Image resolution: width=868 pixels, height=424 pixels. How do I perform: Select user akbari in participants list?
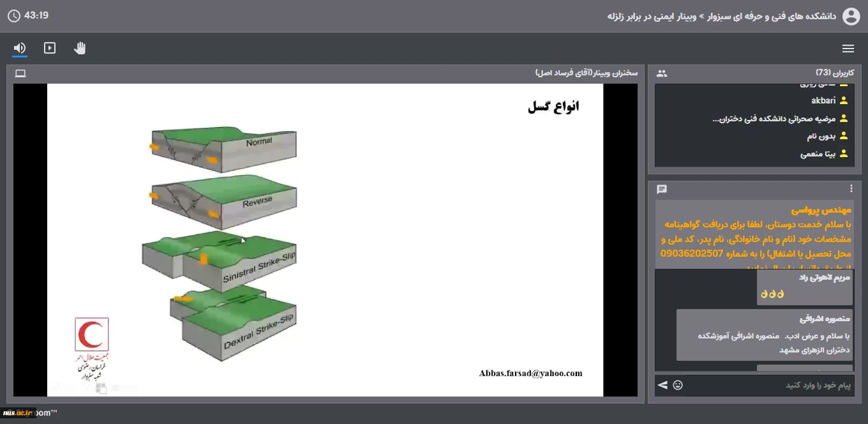823,101
